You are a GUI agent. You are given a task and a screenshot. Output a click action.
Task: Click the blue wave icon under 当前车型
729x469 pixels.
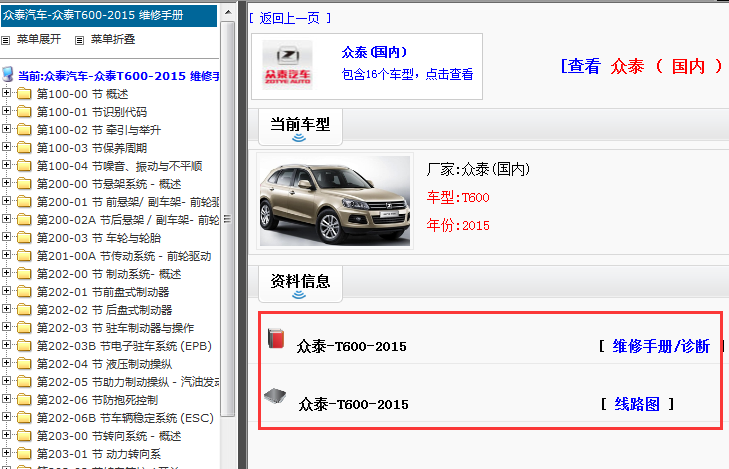299,138
